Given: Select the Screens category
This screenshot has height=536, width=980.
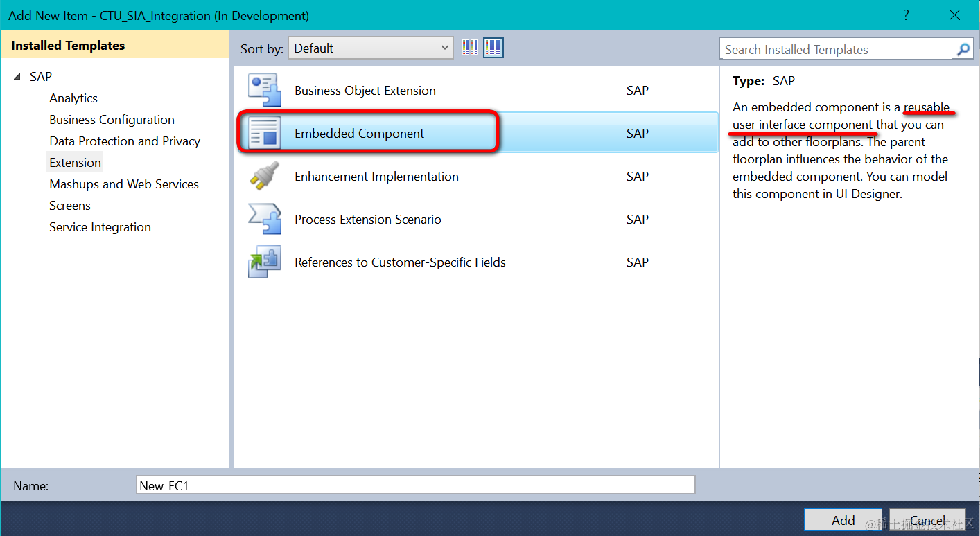Looking at the screenshot, I should pos(70,206).
